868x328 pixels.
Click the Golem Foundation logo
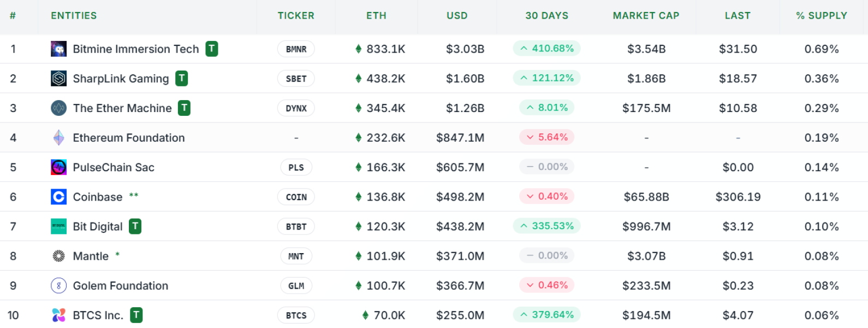[58, 285]
